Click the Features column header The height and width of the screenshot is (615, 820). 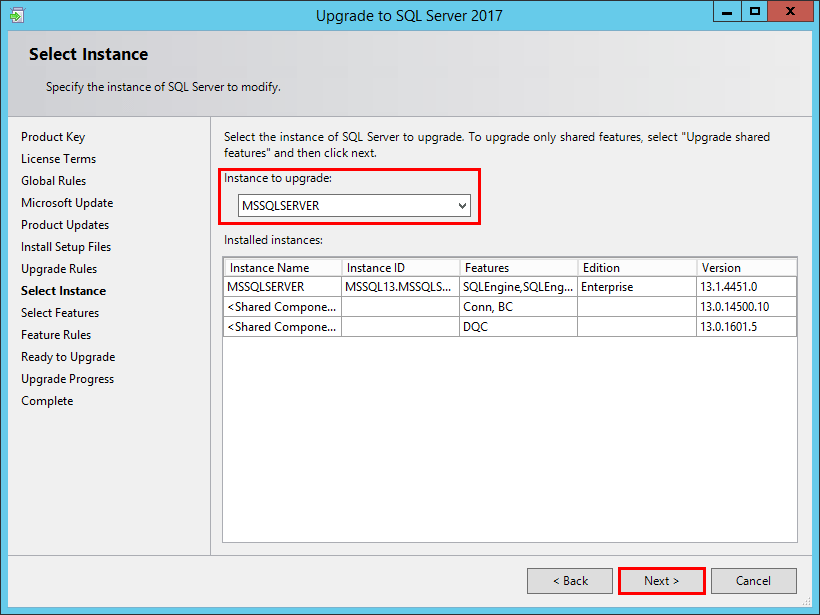click(519, 268)
